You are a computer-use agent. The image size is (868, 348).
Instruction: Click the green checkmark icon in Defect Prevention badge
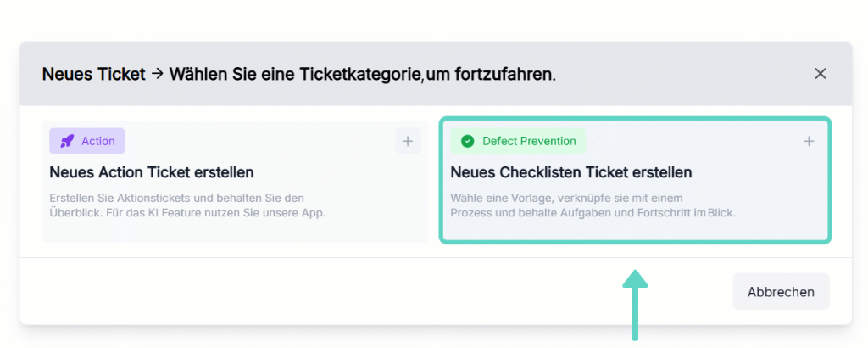point(468,141)
